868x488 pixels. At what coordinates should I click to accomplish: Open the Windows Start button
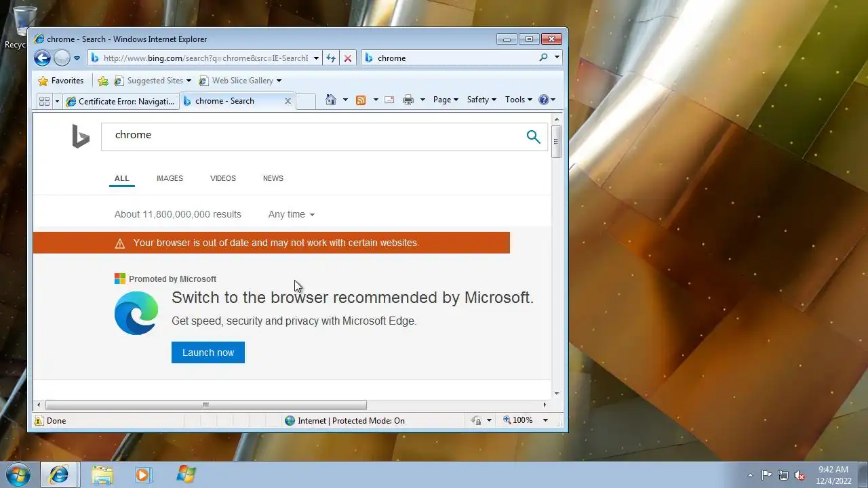click(18, 474)
